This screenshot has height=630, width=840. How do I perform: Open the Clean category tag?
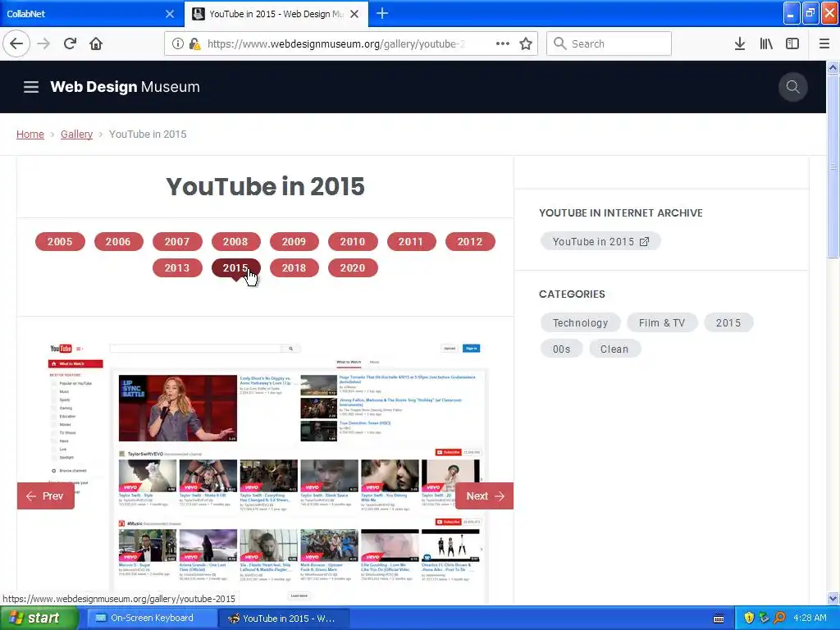click(614, 349)
